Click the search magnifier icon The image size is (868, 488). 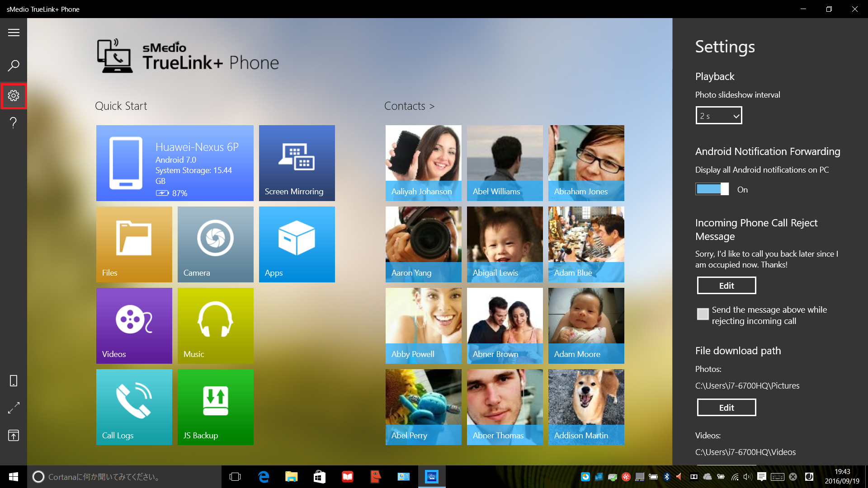pos(14,66)
